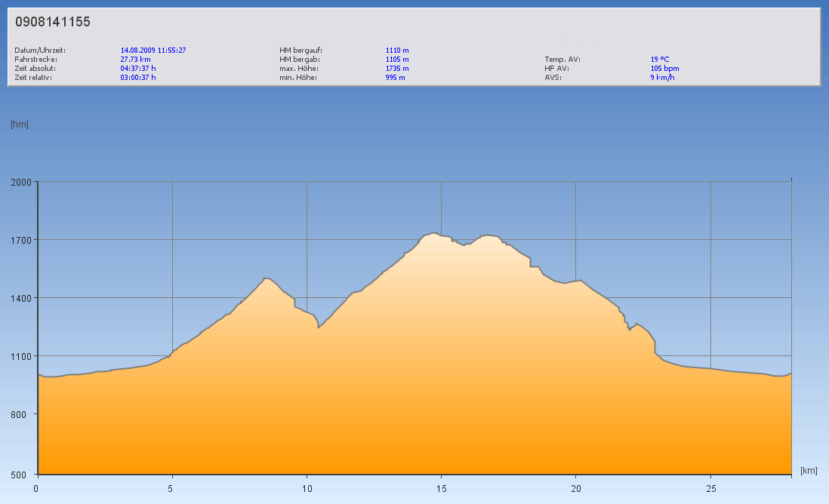The height and width of the screenshot is (504, 829).
Task: Click the 800 tick on the altitude axis
Action: coord(23,415)
